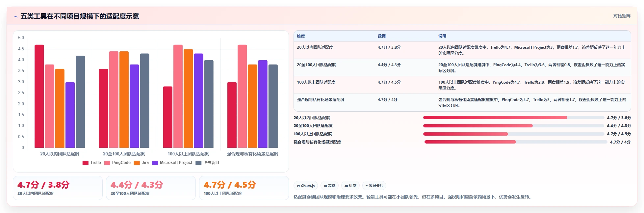Click the title 五类工具在不同项目规模下的适配度示意
644x213 pixels.
(x=80, y=16)
